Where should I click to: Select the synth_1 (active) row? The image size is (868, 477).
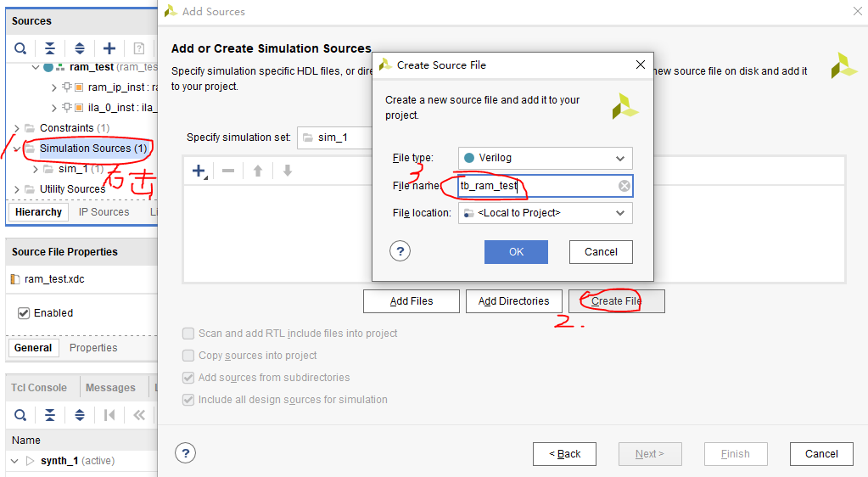coord(77,461)
